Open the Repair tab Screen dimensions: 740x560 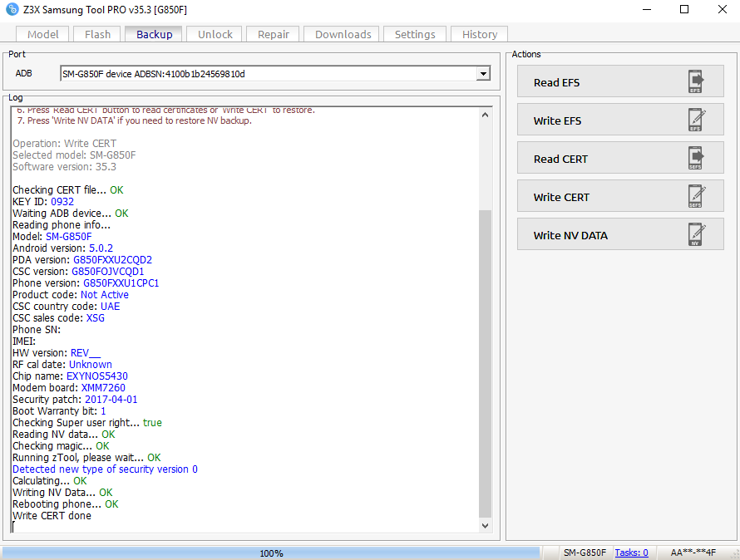(x=274, y=34)
